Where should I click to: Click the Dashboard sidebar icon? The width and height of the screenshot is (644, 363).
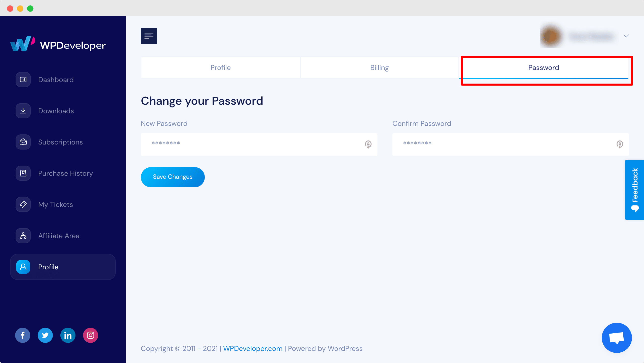23,79
